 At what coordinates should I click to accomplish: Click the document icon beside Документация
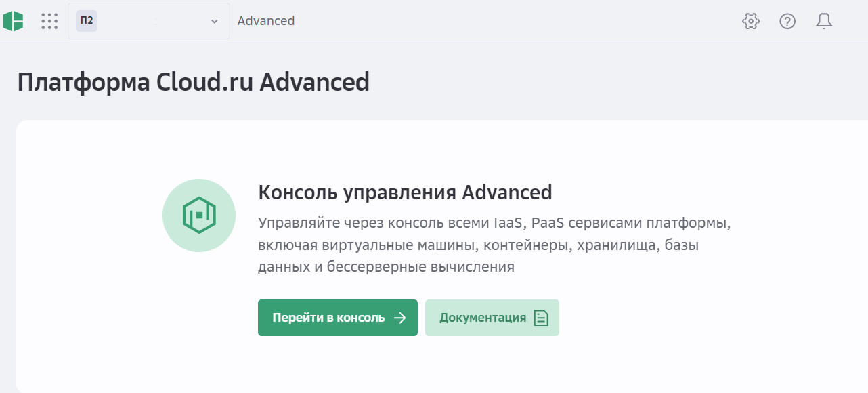pos(541,318)
